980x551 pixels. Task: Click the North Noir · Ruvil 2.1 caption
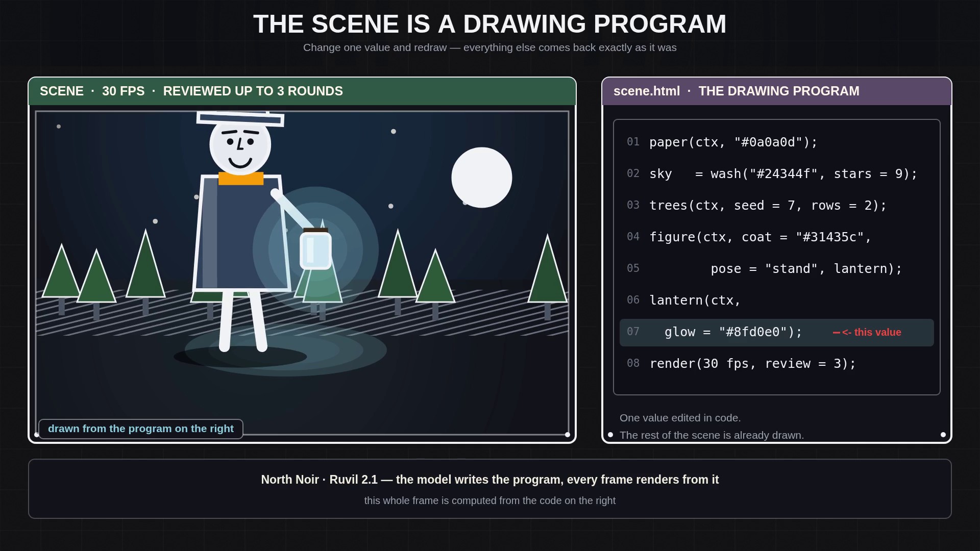490,480
